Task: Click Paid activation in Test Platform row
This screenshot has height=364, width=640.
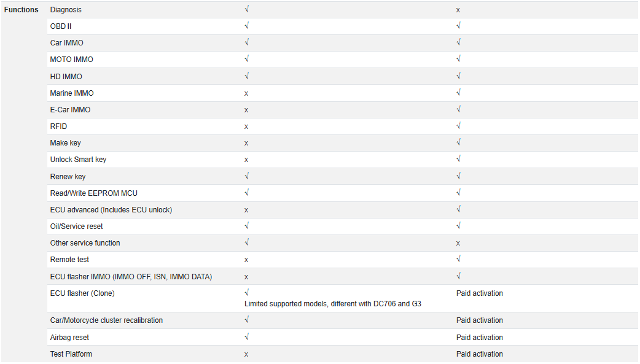Action: coord(480,354)
